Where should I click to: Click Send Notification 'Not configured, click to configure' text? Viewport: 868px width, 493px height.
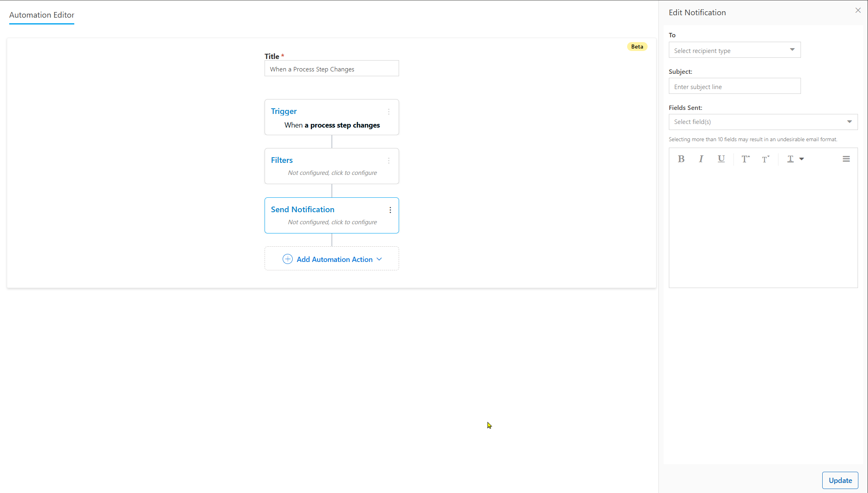[332, 222]
